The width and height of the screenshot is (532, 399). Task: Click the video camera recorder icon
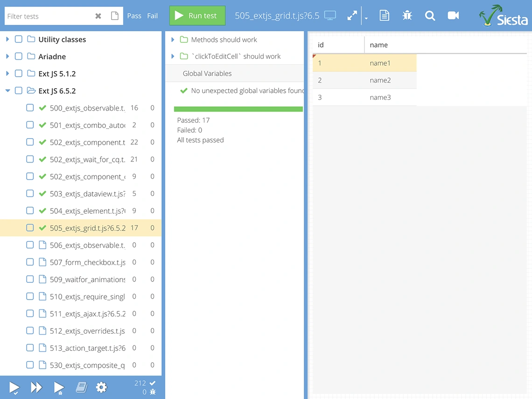(453, 15)
